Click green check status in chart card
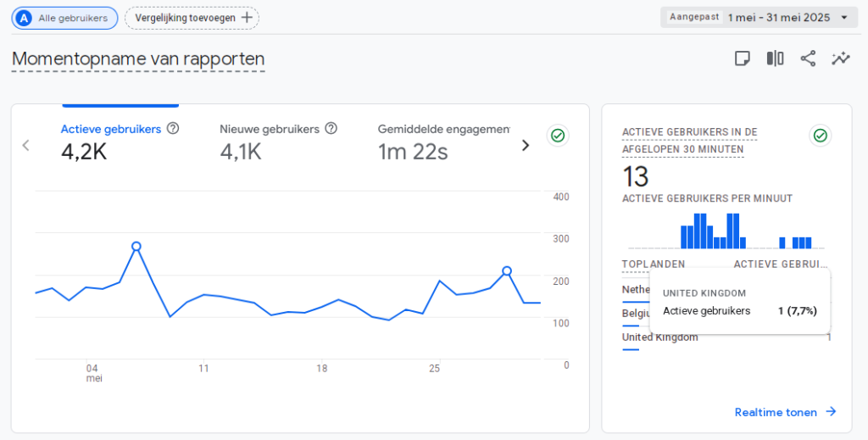 tap(558, 136)
